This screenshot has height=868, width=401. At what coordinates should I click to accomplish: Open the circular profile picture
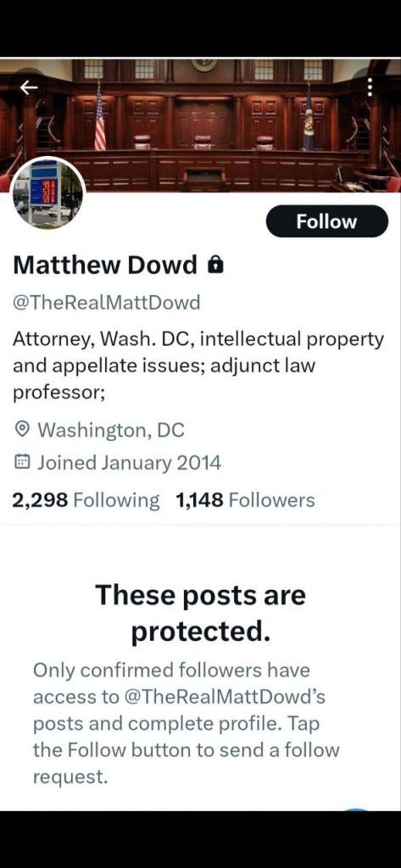48,192
